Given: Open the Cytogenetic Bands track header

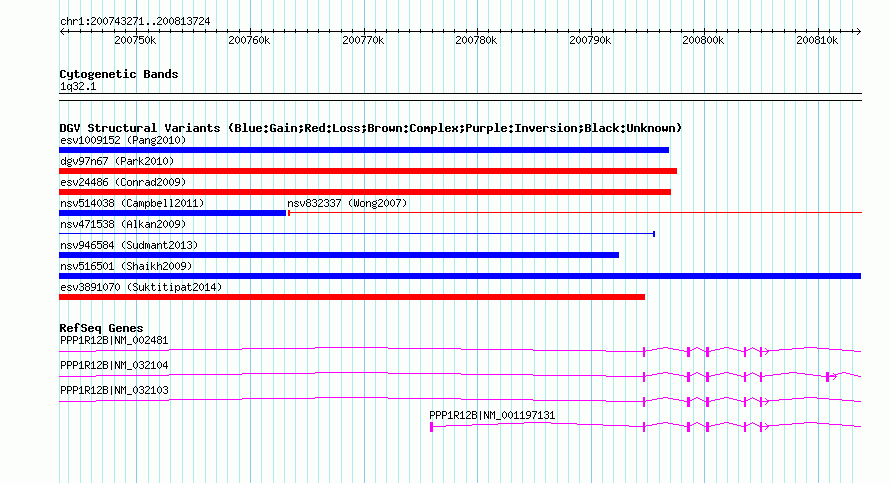Looking at the screenshot, I should click(x=119, y=74).
